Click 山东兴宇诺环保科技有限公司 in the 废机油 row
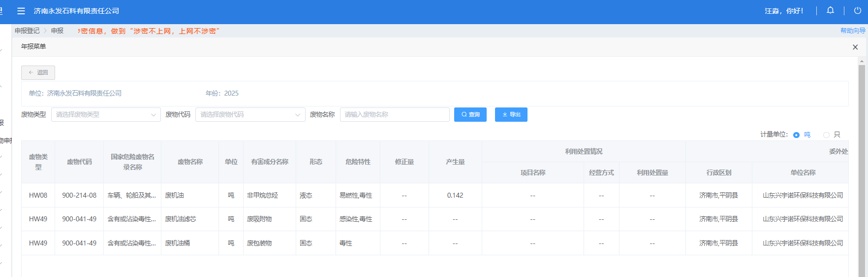 tap(803, 195)
